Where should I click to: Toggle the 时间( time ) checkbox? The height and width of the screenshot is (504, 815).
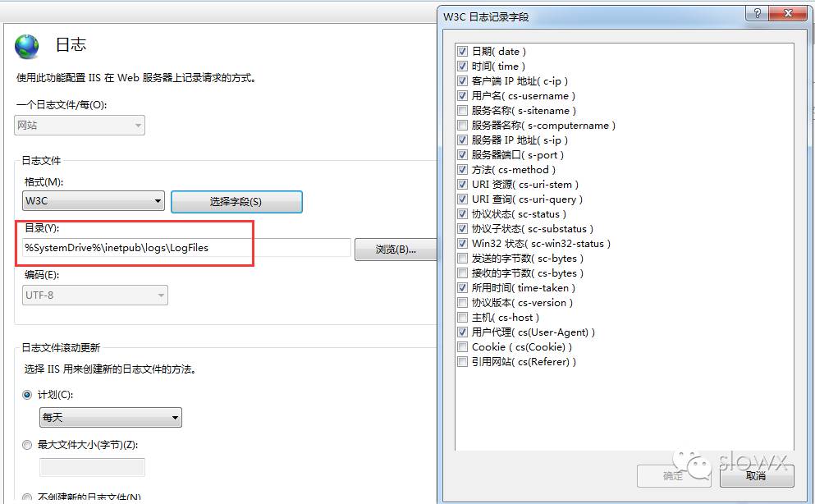(x=462, y=66)
